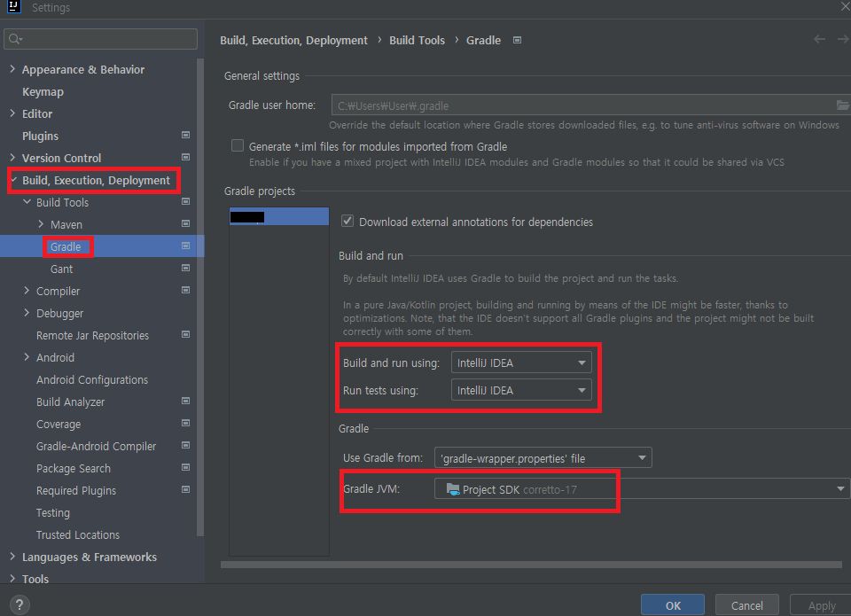Open the Plugins settings page
Viewport: 851px width, 616px height.
click(40, 136)
